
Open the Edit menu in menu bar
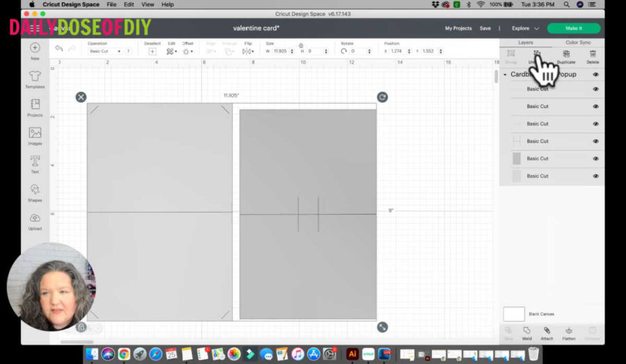[x=129, y=4]
